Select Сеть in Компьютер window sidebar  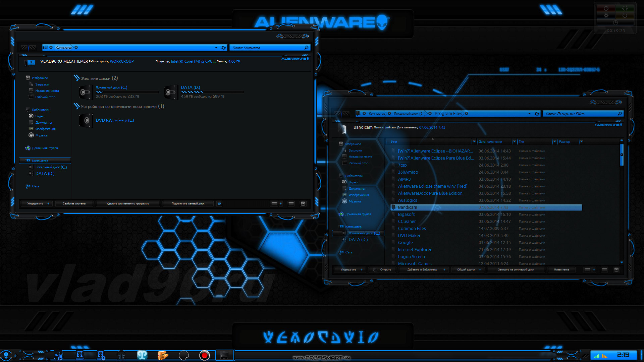pos(36,186)
